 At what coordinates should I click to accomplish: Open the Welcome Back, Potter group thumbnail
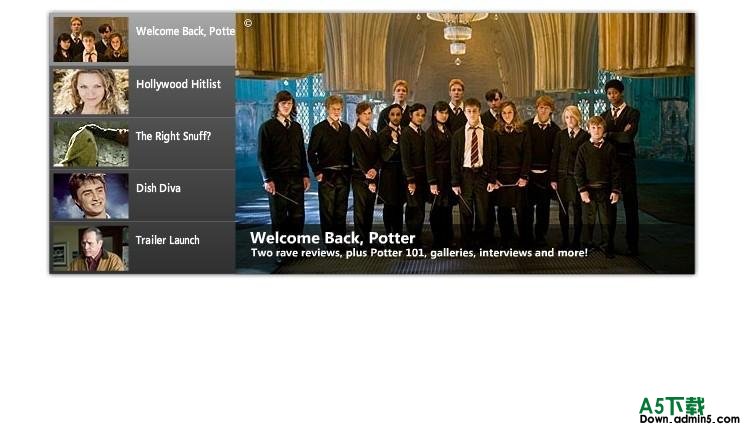91,39
